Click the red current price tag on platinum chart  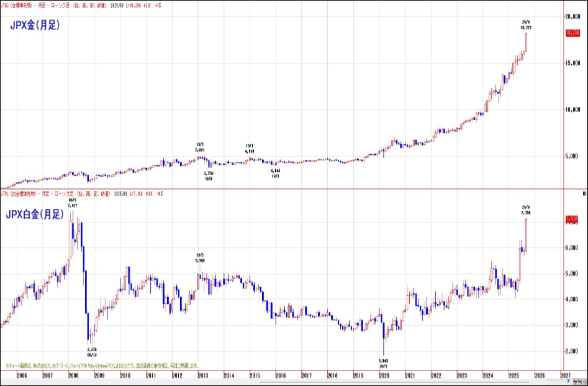coord(573,219)
